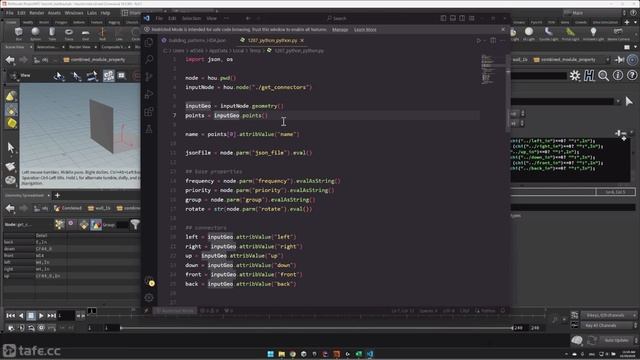The width and height of the screenshot is (640, 360).
Task: Click the Houdini H help icon in parameters
Action: [x=589, y=76]
